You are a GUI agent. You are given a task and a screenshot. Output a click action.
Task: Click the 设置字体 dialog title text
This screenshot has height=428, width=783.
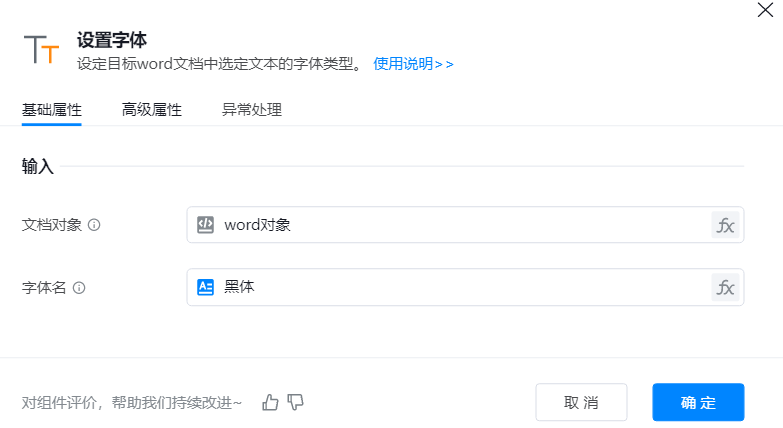(112, 41)
